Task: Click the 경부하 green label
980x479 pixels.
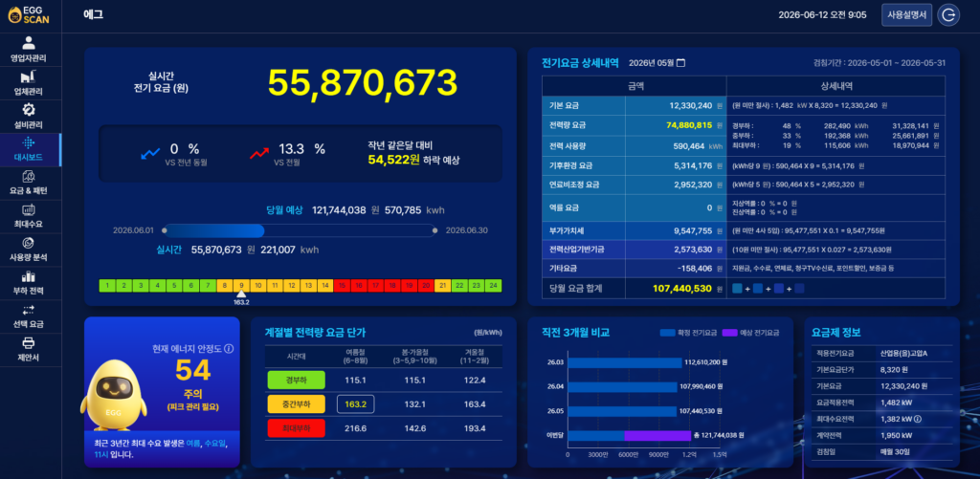Action: 297,381
